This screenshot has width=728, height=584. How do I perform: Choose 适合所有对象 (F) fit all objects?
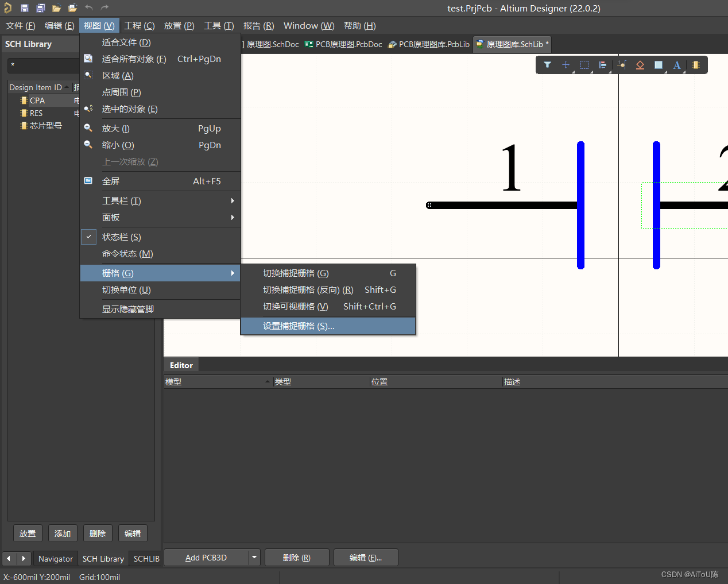[x=160, y=59]
